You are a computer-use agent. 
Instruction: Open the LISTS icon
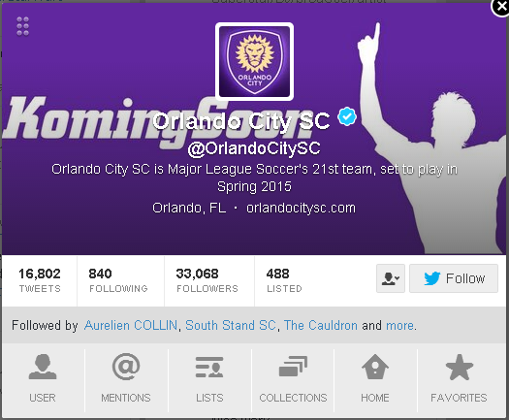[209, 367]
